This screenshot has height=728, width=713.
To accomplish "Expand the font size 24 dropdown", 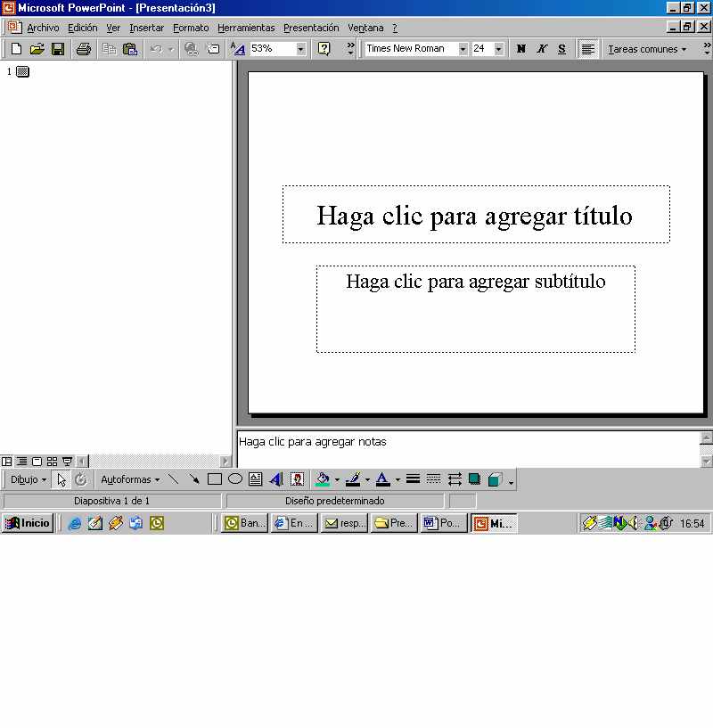I will [x=498, y=49].
